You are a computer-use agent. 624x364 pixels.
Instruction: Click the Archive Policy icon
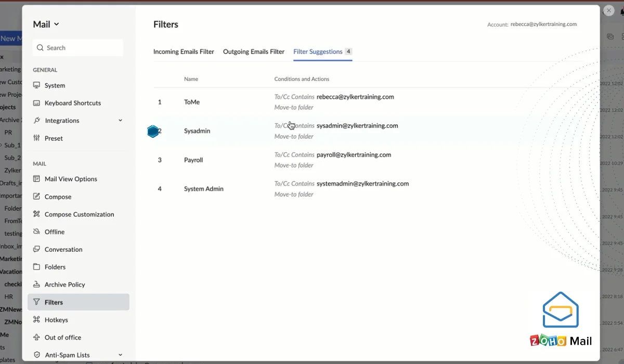click(36, 284)
